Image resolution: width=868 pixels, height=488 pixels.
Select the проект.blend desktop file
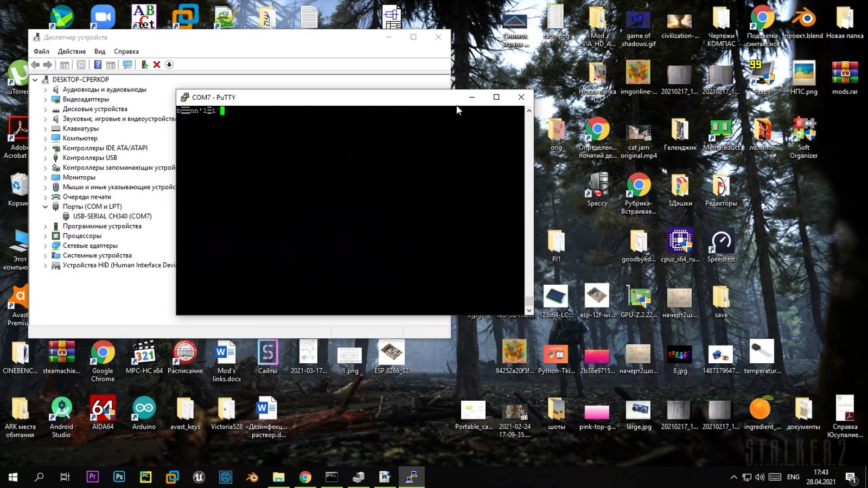click(x=803, y=23)
